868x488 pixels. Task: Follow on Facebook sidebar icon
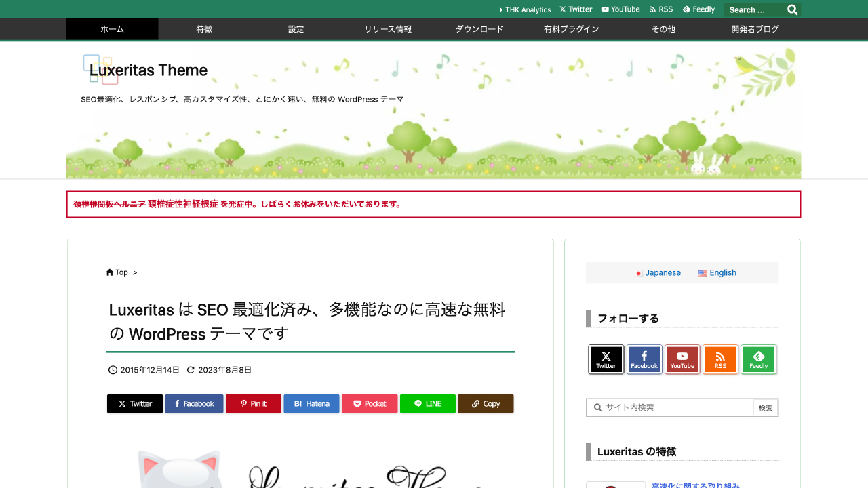coord(644,359)
